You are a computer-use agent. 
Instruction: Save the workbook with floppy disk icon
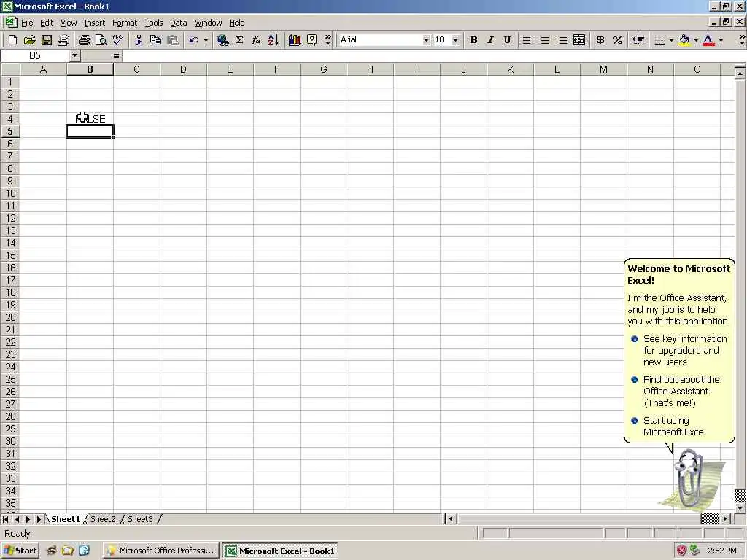[x=46, y=40]
